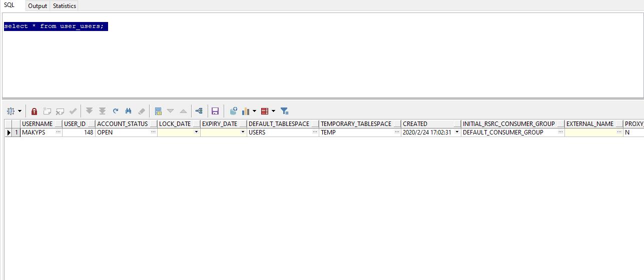Open the grid select tool dropdown
This screenshot has width=644, height=280.
pos(20,111)
